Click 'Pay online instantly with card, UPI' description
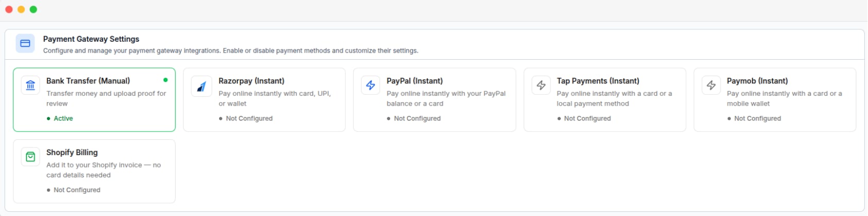 [275, 98]
